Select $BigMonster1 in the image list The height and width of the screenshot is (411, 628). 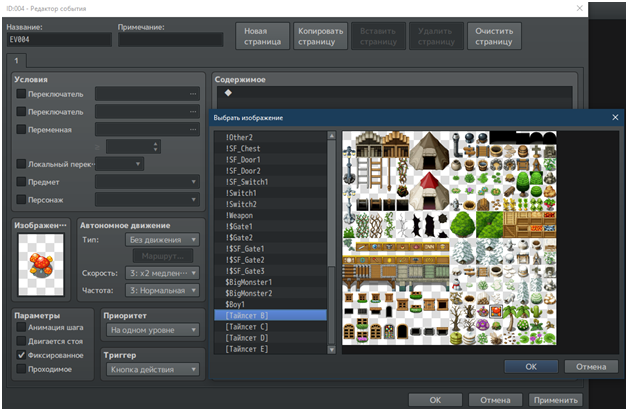(x=270, y=282)
